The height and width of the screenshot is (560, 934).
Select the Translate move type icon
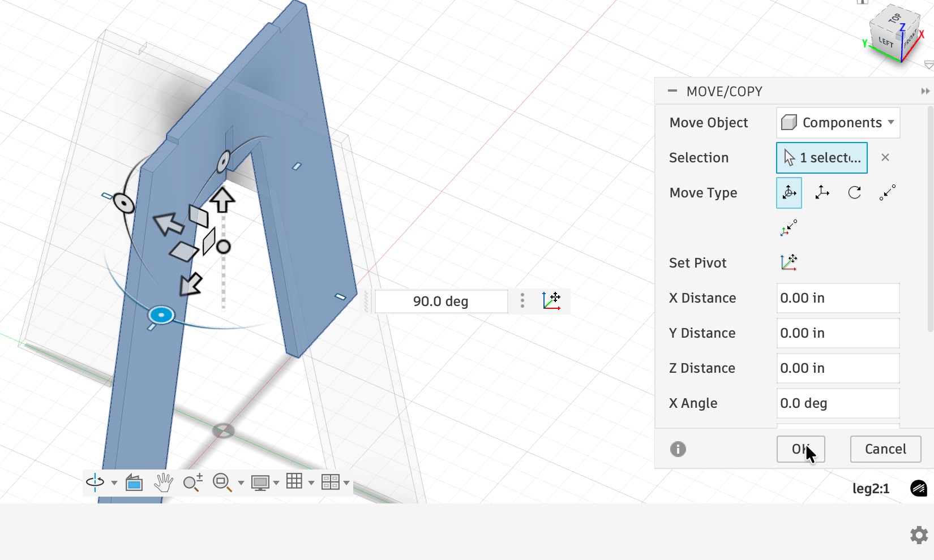coord(822,193)
